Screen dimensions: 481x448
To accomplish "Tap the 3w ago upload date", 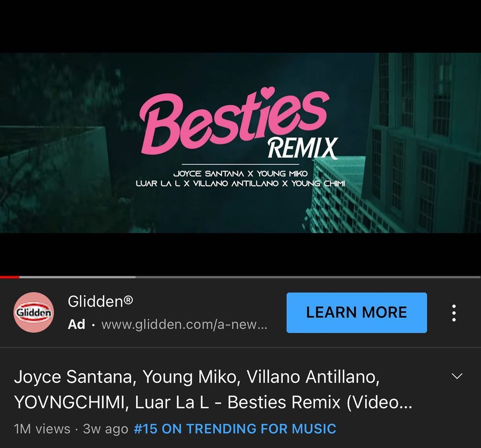I will pyautogui.click(x=106, y=429).
